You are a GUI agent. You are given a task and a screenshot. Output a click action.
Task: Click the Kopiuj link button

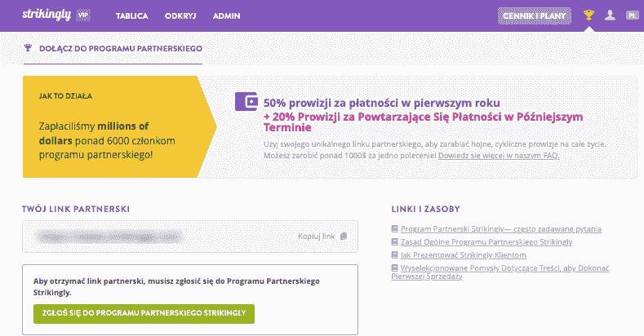[322, 237]
